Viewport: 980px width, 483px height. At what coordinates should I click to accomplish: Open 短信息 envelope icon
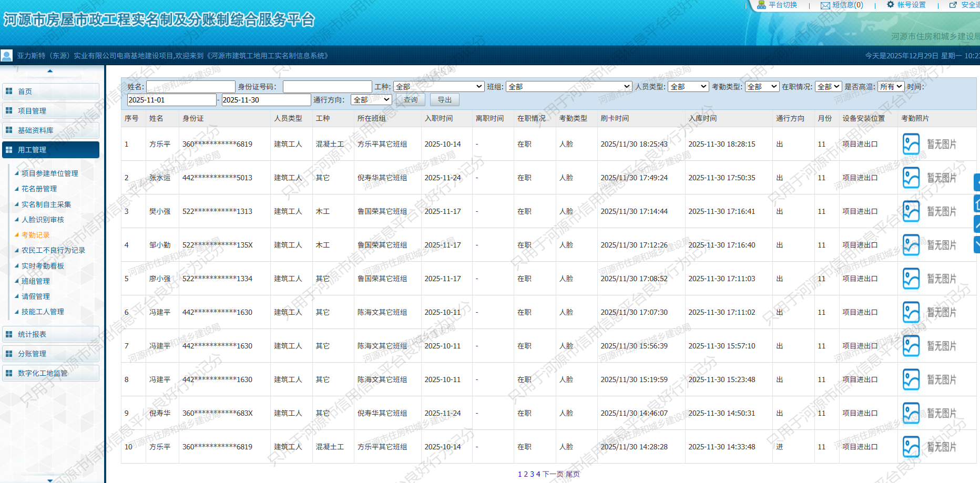coord(825,6)
